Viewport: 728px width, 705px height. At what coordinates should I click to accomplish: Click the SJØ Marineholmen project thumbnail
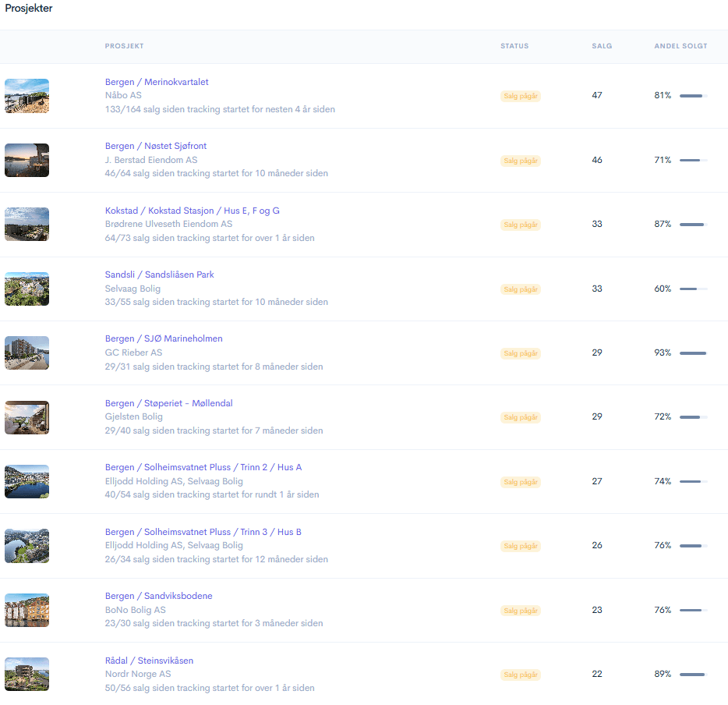pyautogui.click(x=27, y=353)
